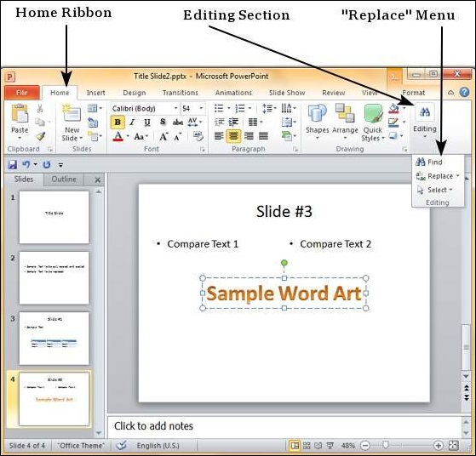Toggle Center alignment
Viewport: 476px width, 456px height.
[x=233, y=135]
